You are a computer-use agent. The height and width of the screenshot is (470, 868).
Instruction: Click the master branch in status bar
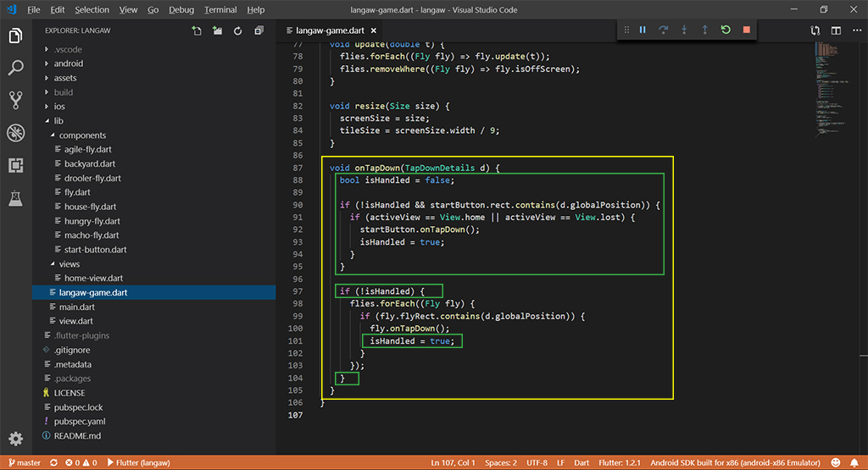coord(24,463)
